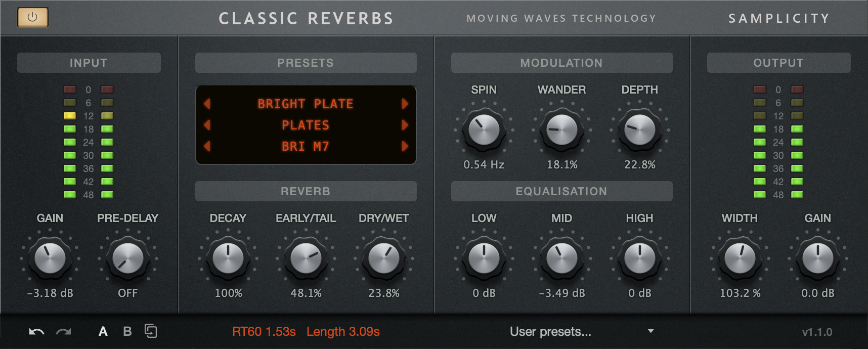This screenshot has width=868, height=349.
Task: Click the 48.1% early/tail value
Action: click(x=306, y=293)
